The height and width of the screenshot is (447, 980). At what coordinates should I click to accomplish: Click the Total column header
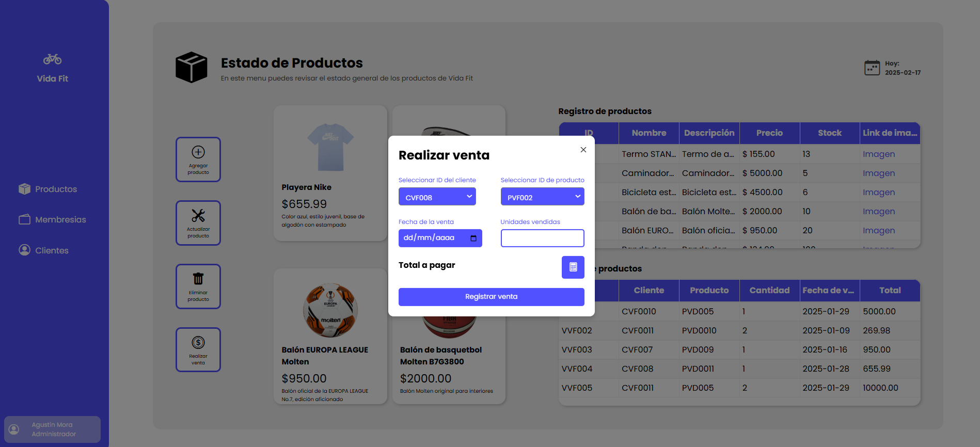pyautogui.click(x=890, y=291)
